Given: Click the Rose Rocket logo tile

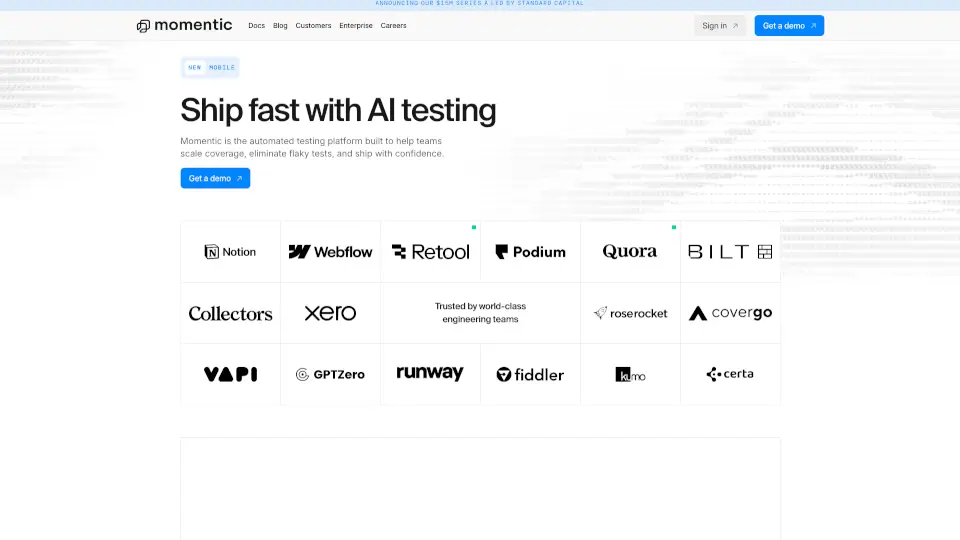Looking at the screenshot, I should pos(630,313).
